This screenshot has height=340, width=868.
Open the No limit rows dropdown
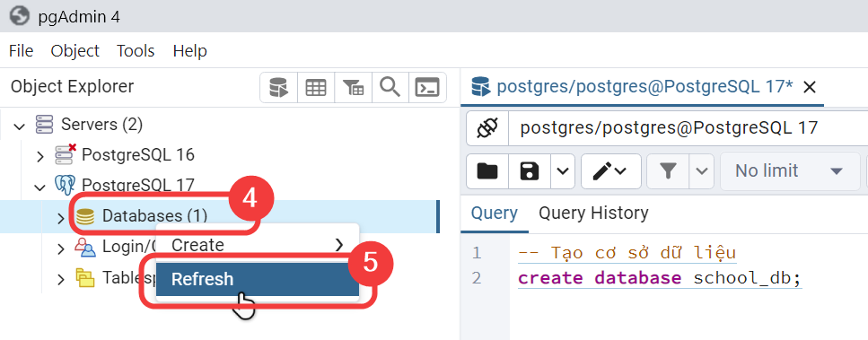coord(789,171)
